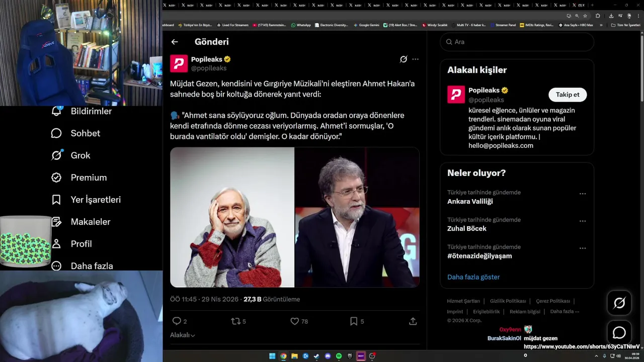Open more options for Ankara Valiliği trend
The image size is (644, 362).
(583, 194)
